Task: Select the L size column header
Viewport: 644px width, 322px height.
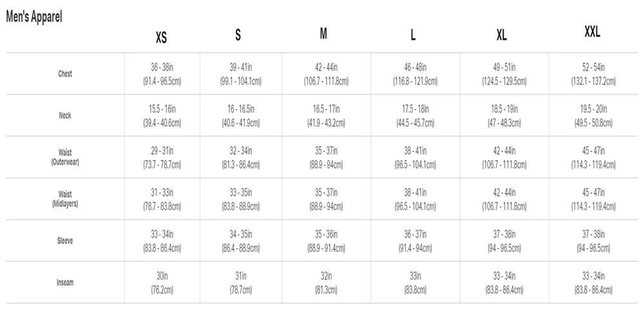Action: (x=413, y=35)
